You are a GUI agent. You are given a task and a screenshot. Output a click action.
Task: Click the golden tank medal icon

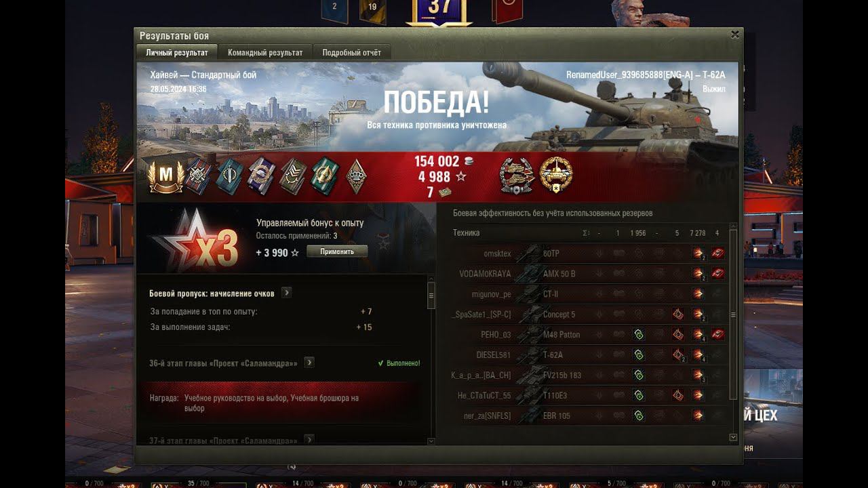click(x=556, y=176)
